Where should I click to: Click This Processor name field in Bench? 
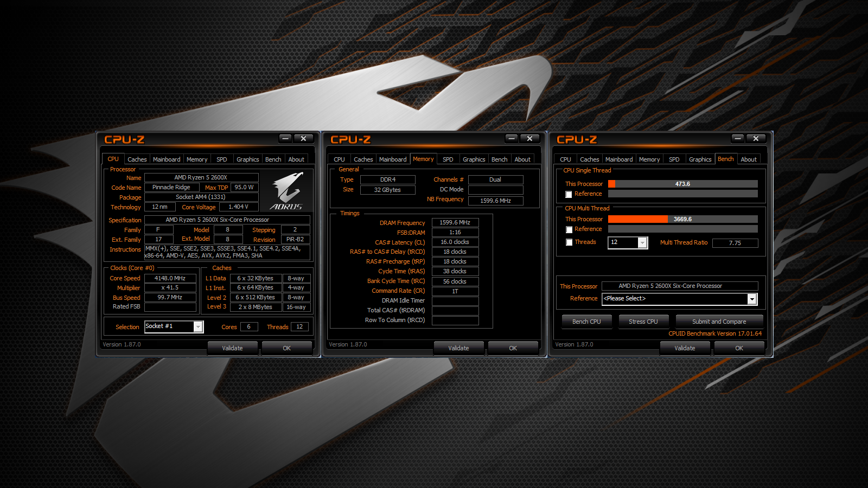tap(680, 286)
